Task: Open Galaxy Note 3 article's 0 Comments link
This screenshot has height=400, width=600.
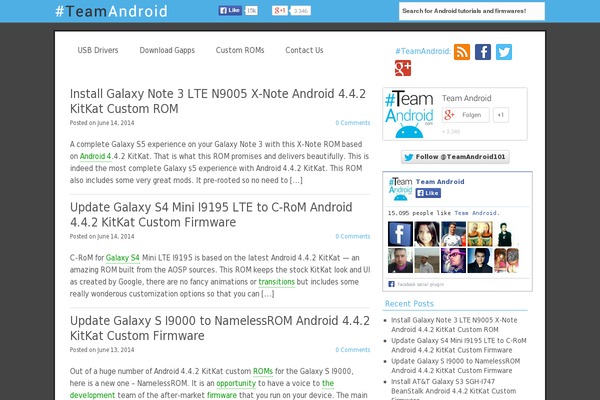Action: point(353,123)
